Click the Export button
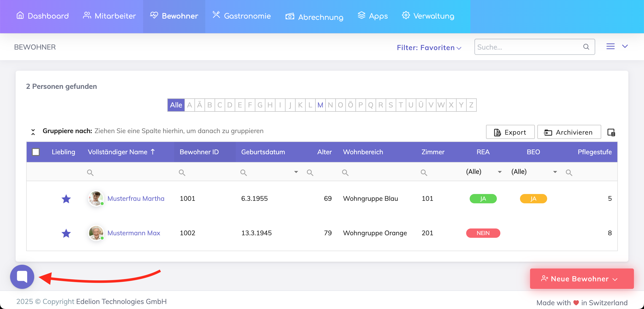Viewport: 644px width, 309px height. (x=510, y=132)
